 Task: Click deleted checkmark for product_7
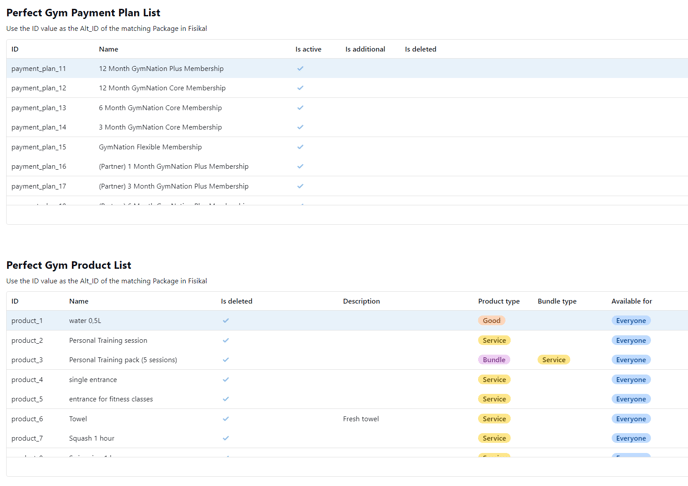(x=226, y=438)
